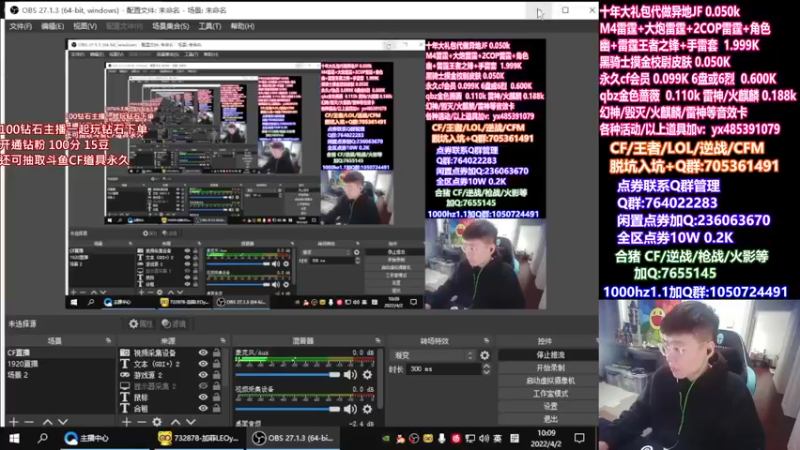Decrease transition duration with down stepper arrow
This screenshot has width=800, height=450.
tap(486, 372)
